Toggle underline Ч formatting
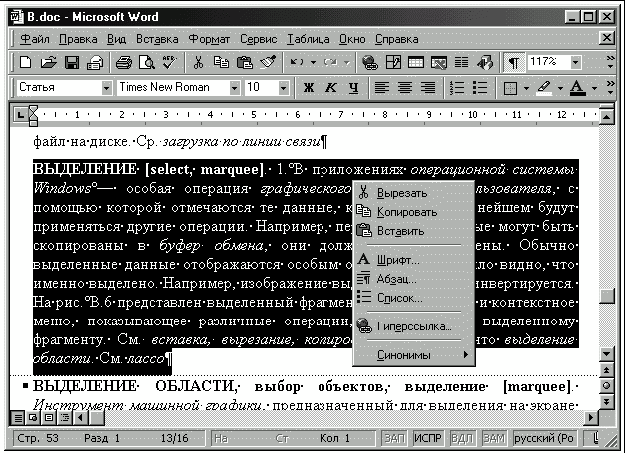This screenshot has height=453, width=625. (x=353, y=87)
